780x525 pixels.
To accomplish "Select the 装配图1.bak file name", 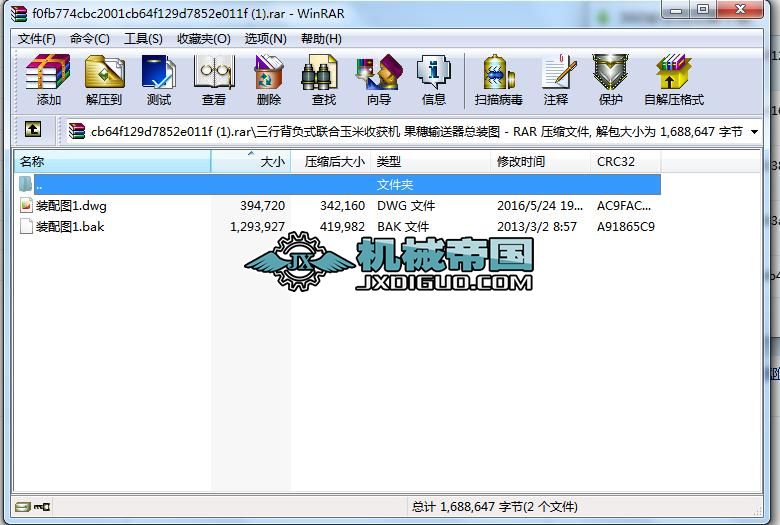I will coord(70,227).
